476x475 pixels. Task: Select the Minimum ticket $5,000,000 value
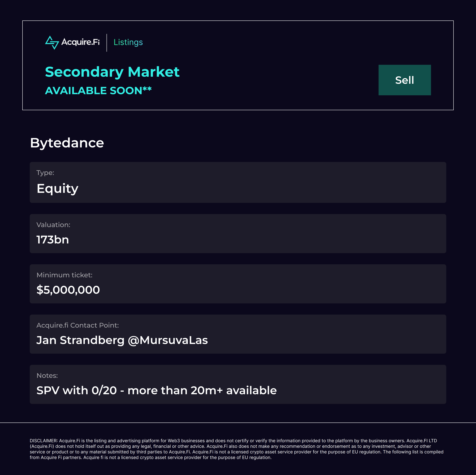coord(68,290)
